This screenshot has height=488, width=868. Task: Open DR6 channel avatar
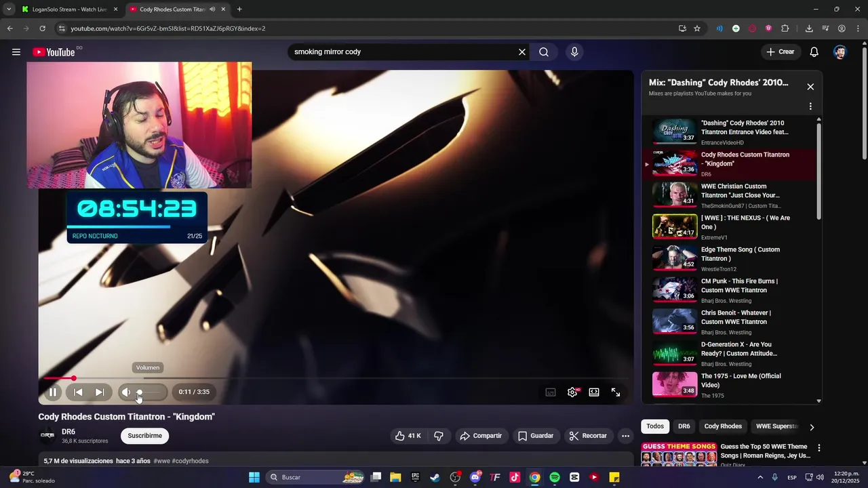[47, 435]
